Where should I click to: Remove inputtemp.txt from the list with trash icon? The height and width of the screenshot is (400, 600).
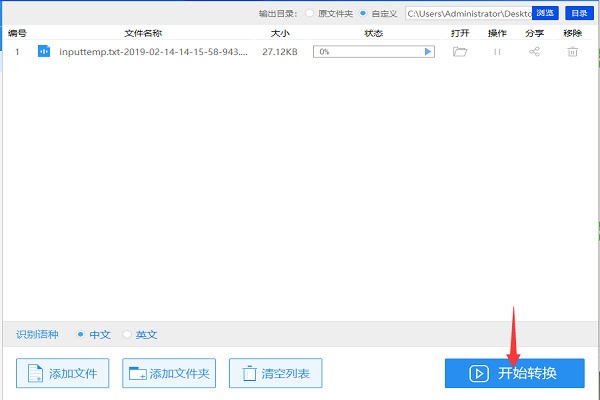[x=572, y=52]
